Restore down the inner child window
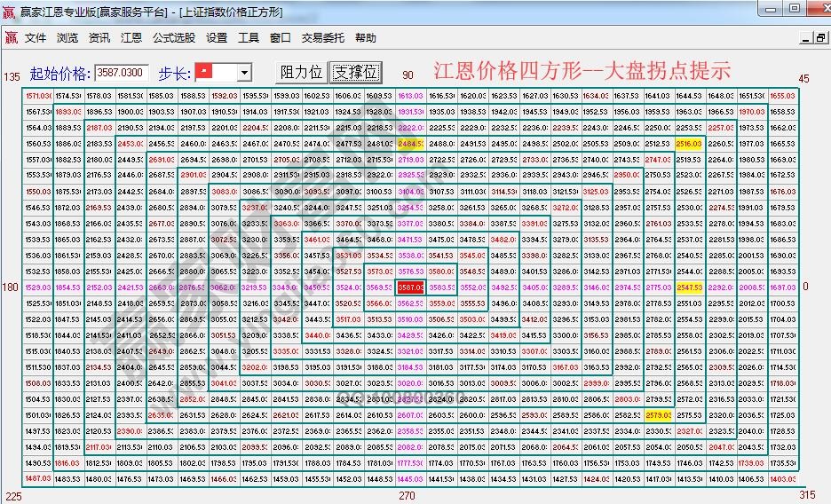This screenshot has width=831, height=504. pos(821,38)
